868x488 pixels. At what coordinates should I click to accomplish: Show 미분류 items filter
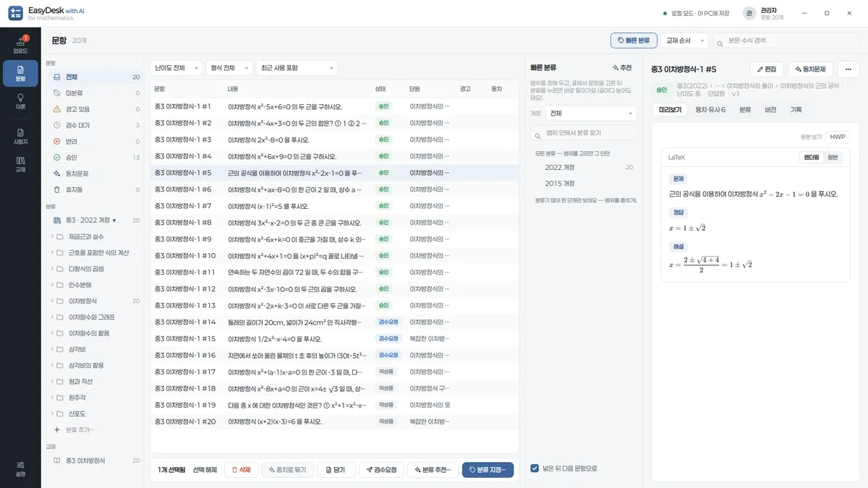[x=95, y=93]
